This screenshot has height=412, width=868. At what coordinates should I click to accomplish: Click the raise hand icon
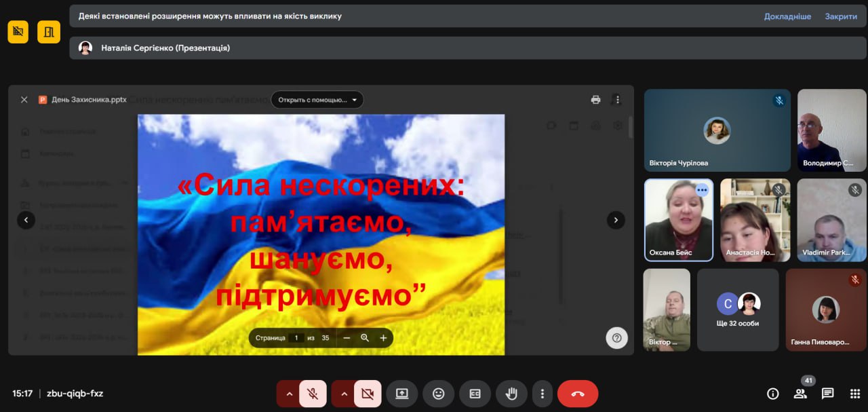click(x=512, y=394)
